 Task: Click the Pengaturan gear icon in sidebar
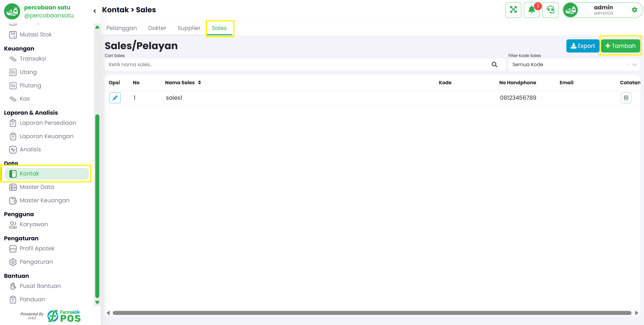point(13,262)
